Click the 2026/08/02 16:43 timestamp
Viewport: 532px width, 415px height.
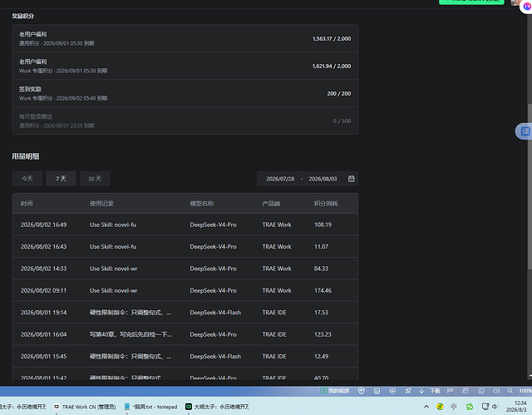point(43,247)
